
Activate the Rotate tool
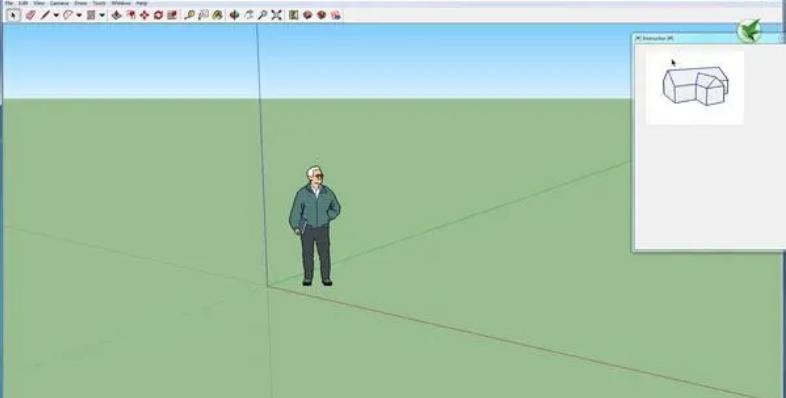pyautogui.click(x=158, y=15)
